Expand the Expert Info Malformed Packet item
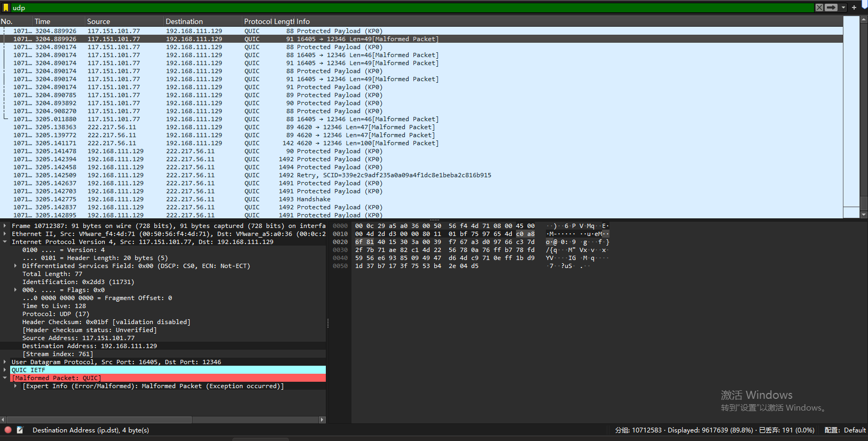 [x=15, y=386]
